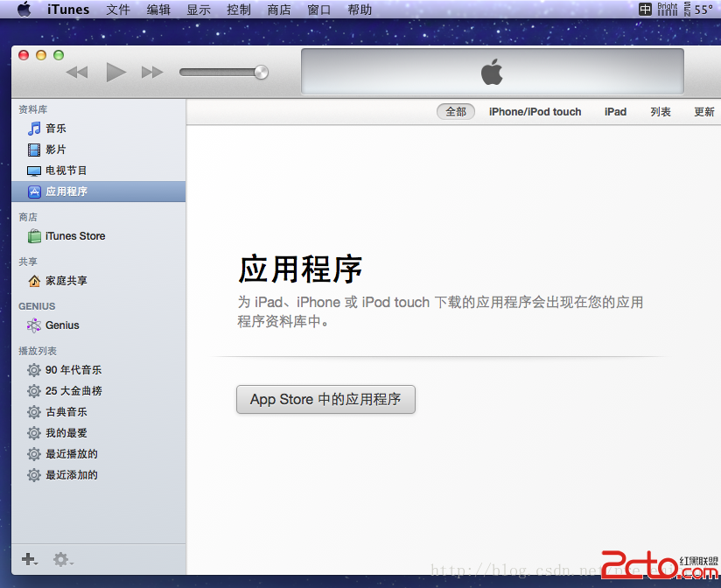
Task: Open the 商店 menu
Action: coord(279,10)
